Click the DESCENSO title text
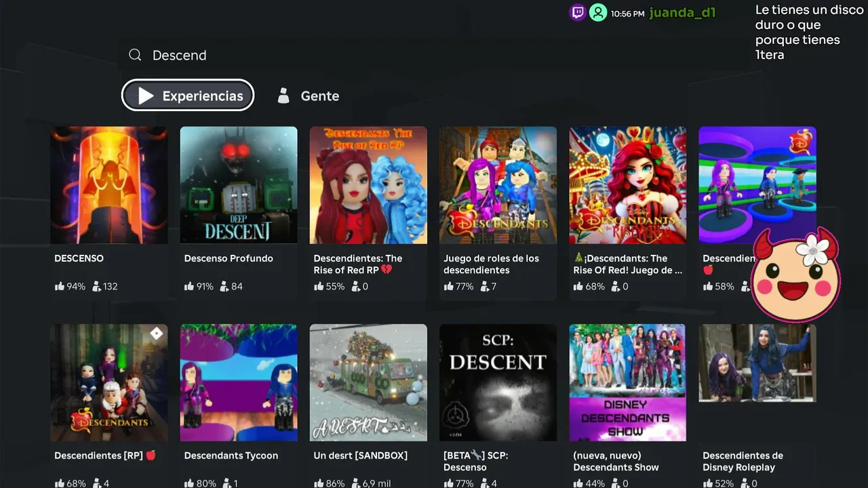 click(x=79, y=258)
